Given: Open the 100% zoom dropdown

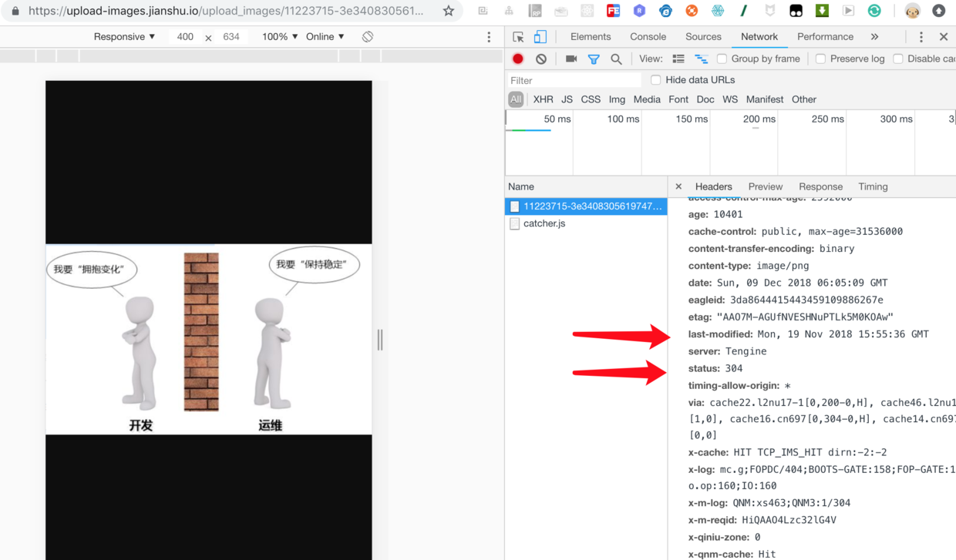Looking at the screenshot, I should coord(280,37).
